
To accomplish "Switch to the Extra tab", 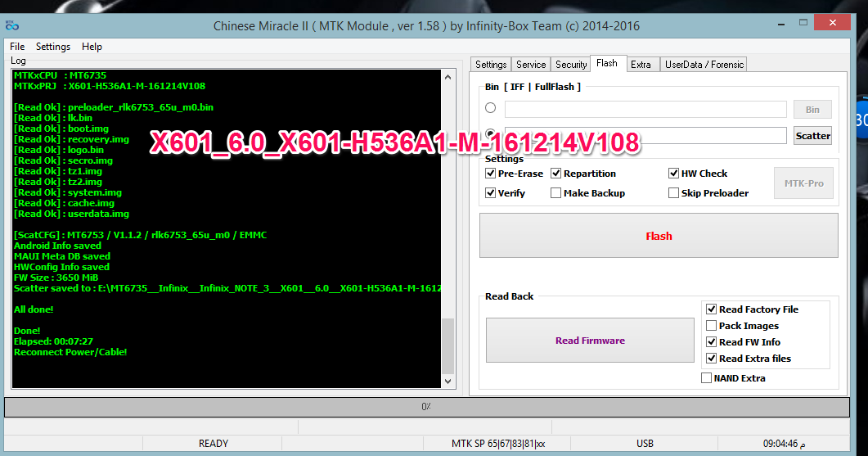I will point(641,65).
